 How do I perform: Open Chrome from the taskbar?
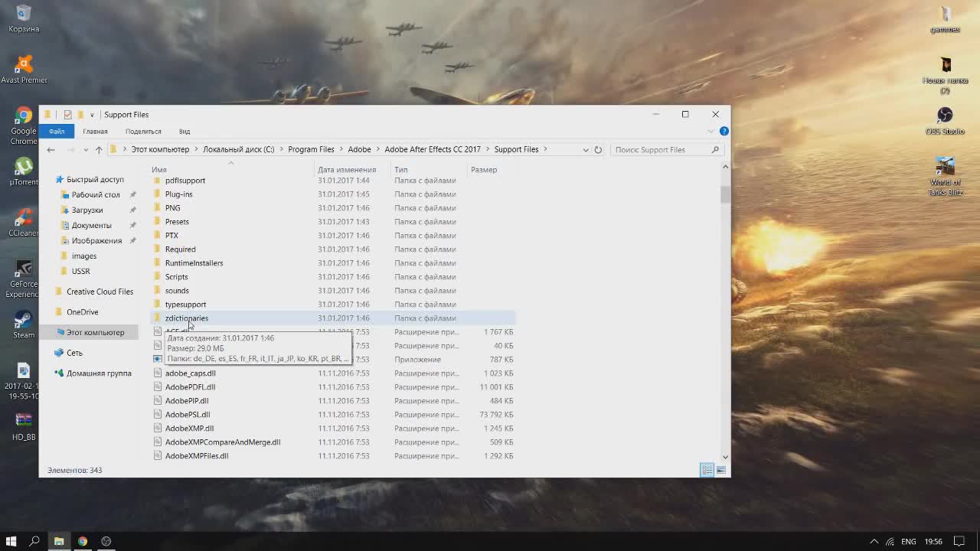83,541
